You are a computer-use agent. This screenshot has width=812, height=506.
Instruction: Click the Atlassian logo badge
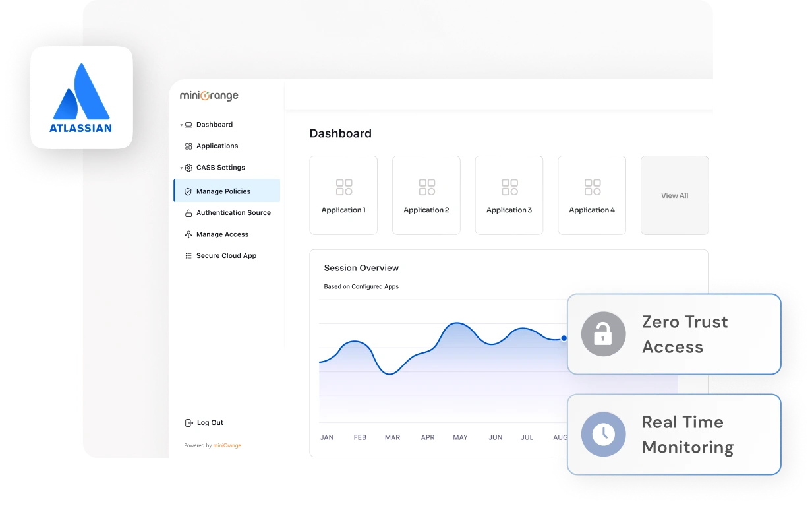pos(81,97)
